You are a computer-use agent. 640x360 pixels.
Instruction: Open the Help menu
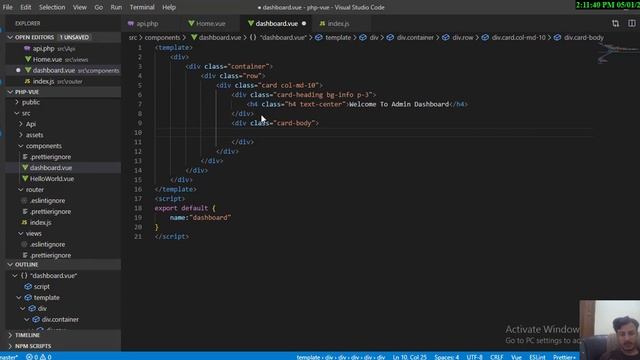169,7
